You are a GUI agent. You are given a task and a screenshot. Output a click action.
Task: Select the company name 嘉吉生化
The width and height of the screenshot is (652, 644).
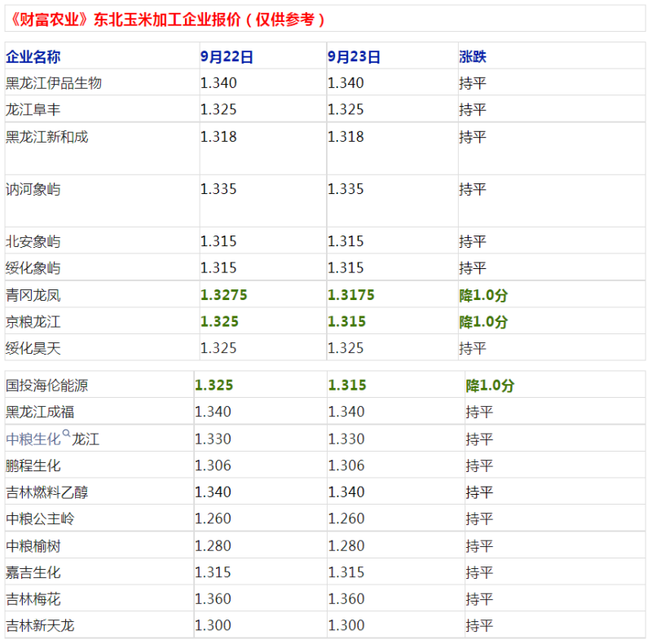(33, 573)
